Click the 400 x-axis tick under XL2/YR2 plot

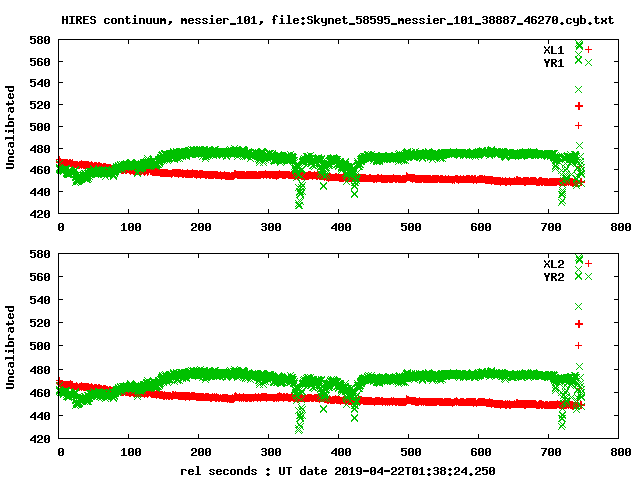pyautogui.click(x=341, y=452)
